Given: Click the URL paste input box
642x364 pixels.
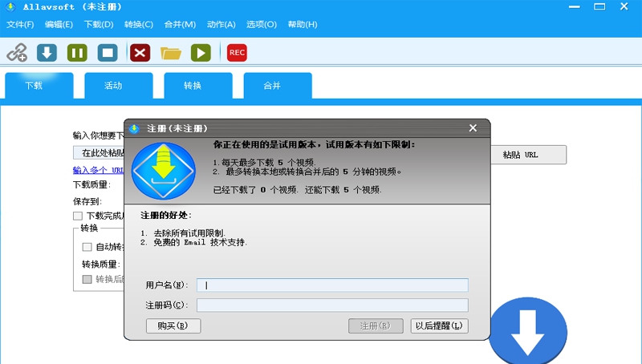Looking at the screenshot, I should point(99,153).
